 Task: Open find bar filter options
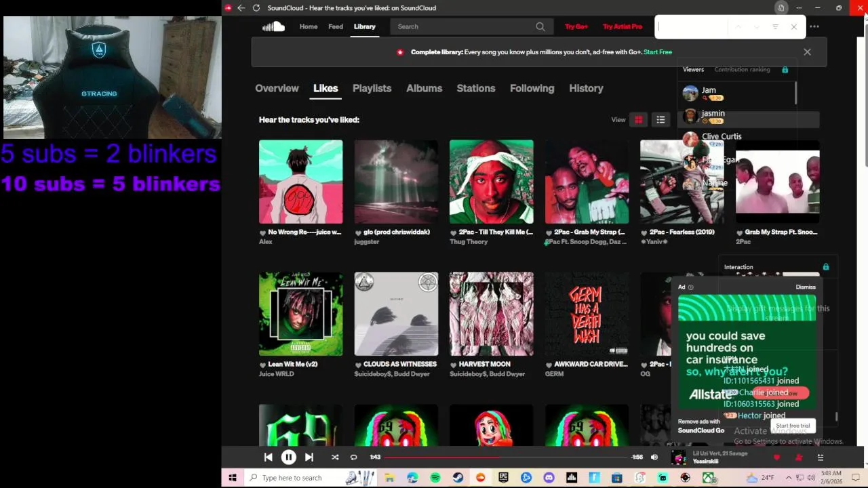775,27
